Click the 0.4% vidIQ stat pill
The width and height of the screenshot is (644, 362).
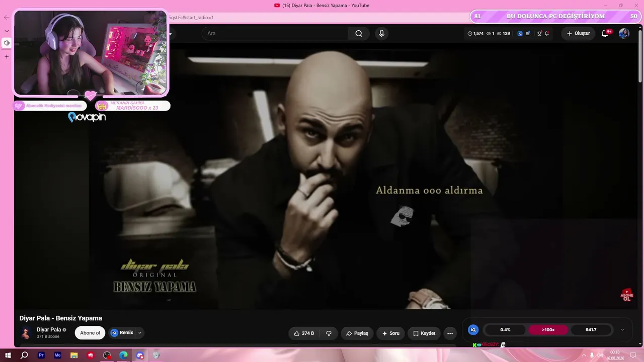click(x=505, y=330)
